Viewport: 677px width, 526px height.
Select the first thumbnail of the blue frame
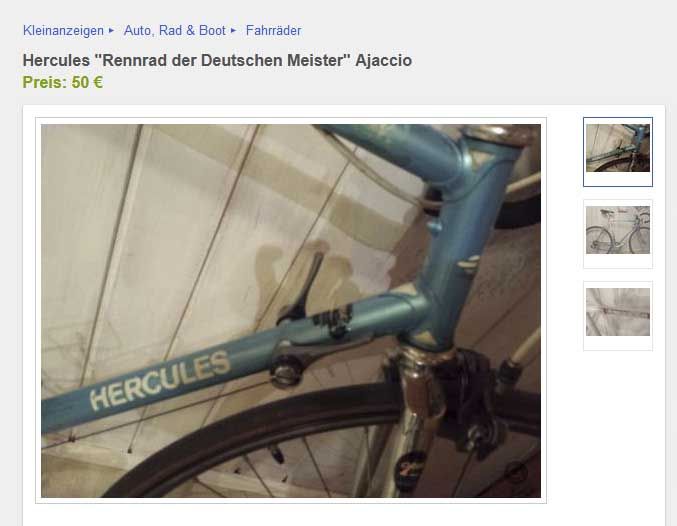coord(617,148)
